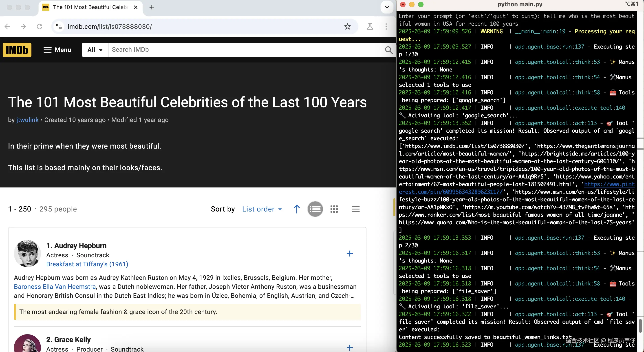Bookmark this page with the star icon
The width and height of the screenshot is (644, 352).
348,27
